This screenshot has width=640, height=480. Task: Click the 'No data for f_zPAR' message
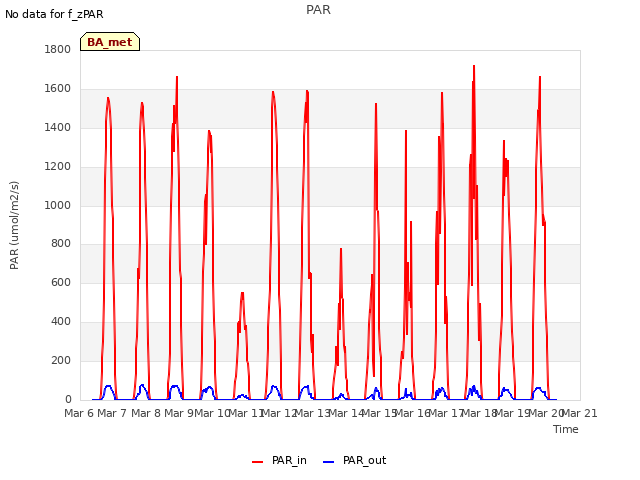[x=54, y=14]
